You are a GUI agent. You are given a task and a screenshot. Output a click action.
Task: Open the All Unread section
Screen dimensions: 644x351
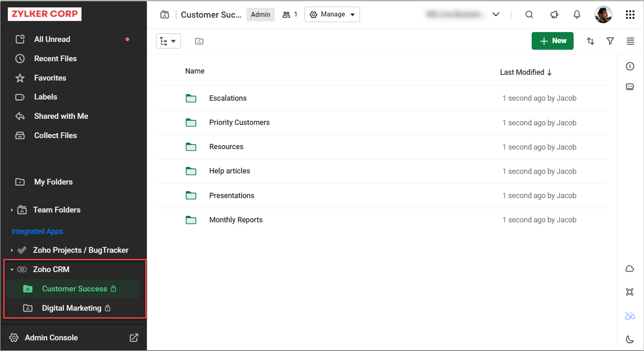52,39
